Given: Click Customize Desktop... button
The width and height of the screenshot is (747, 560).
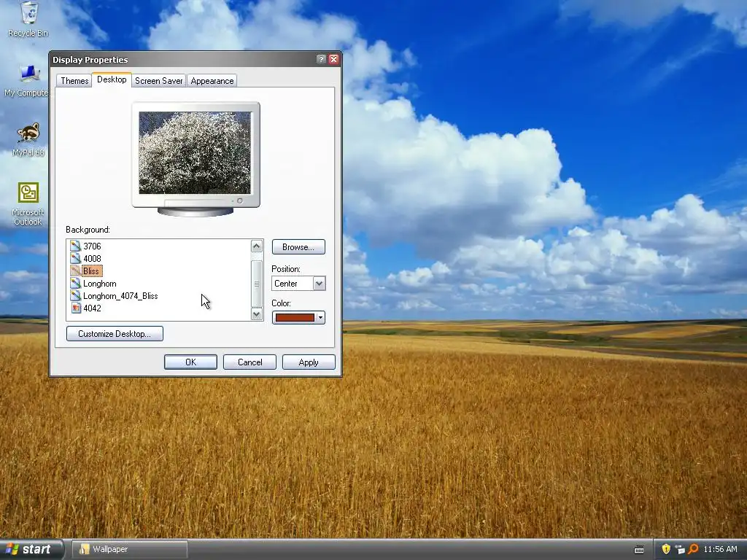Looking at the screenshot, I should pos(115,333).
